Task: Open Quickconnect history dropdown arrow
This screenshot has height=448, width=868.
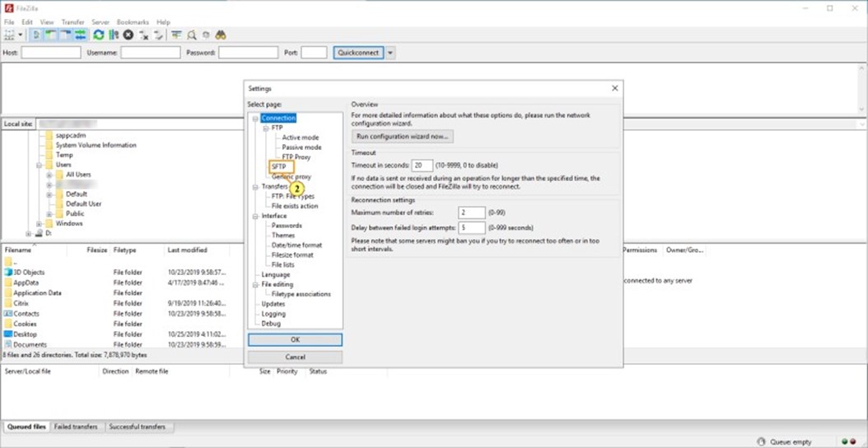Action: click(x=390, y=53)
